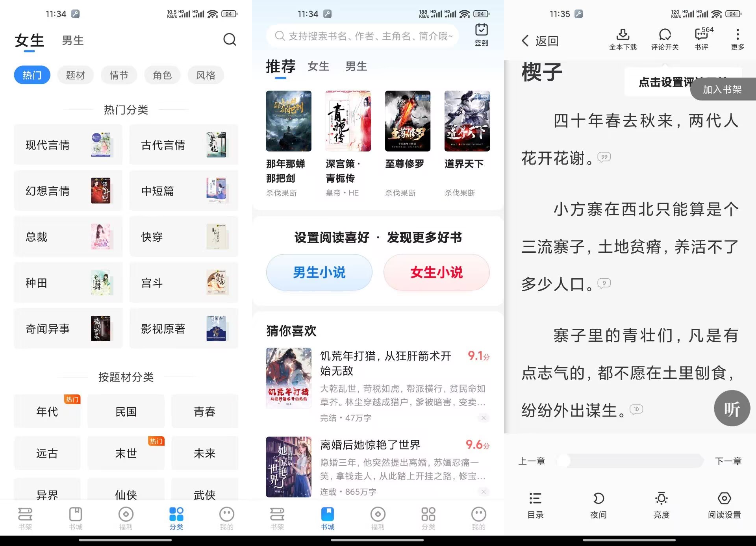Screen dimensions: 756x546
Task: Select the 题材 filter chip
Action: click(75, 75)
